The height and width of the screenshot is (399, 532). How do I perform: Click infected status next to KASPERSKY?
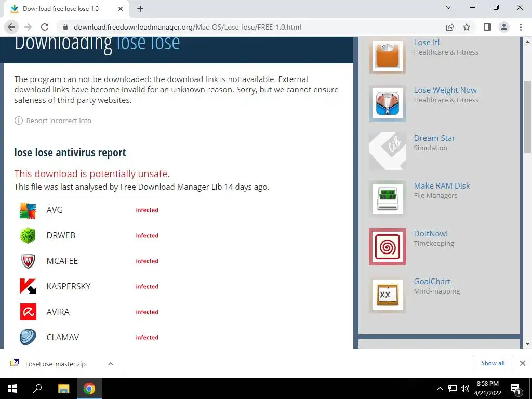147,286
